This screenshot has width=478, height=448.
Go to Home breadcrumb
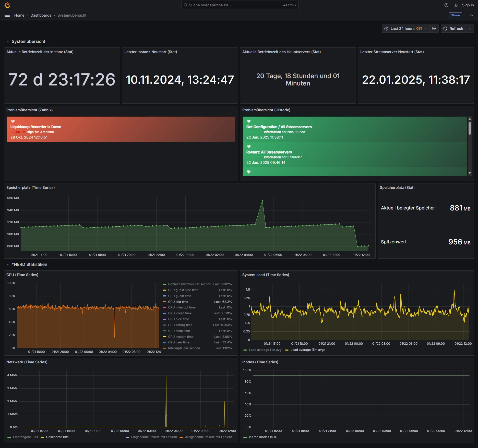(x=19, y=15)
